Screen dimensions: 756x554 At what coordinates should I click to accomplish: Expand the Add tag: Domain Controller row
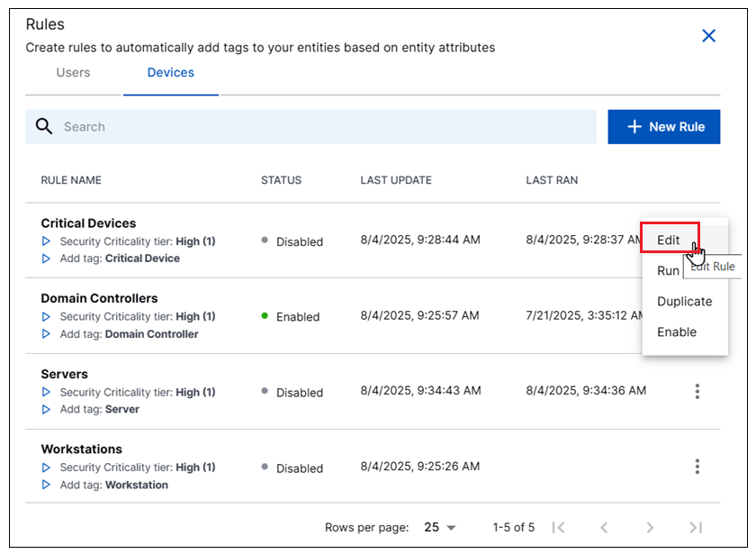[x=47, y=334]
